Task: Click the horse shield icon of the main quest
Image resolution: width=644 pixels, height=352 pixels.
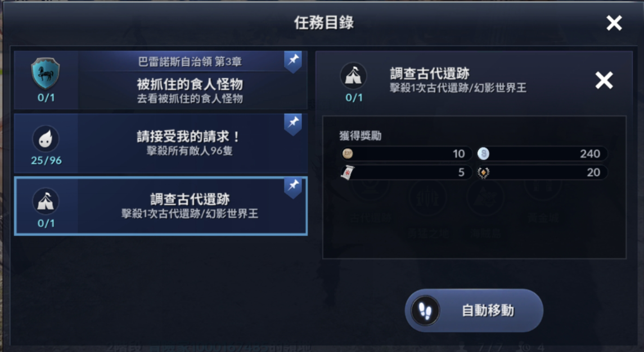Action: (46, 74)
